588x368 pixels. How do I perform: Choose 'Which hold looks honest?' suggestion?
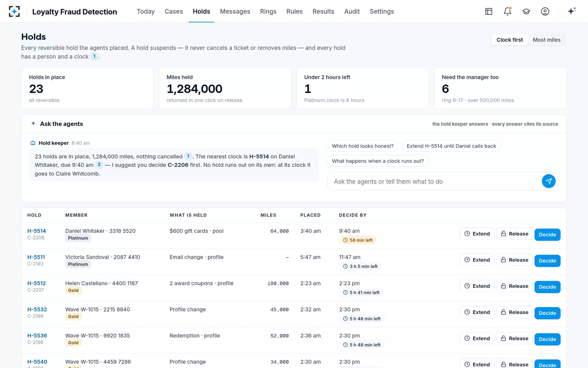tap(363, 146)
